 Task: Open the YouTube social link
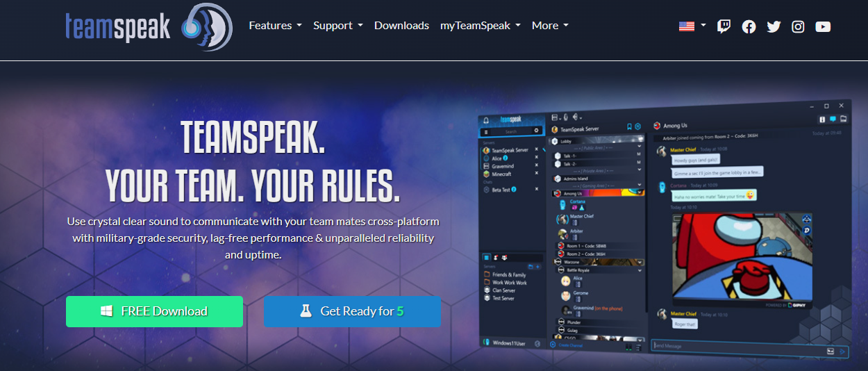(823, 26)
